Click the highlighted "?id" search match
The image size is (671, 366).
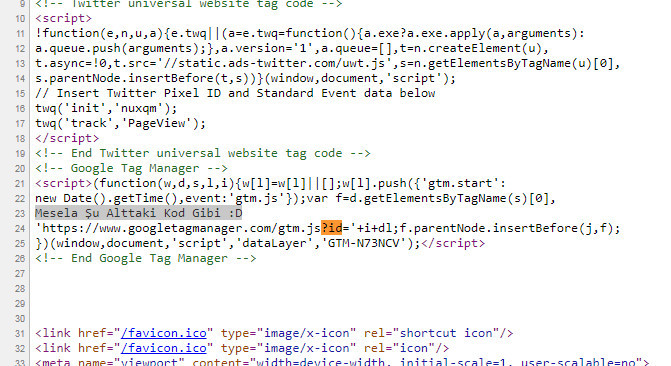coord(332,228)
